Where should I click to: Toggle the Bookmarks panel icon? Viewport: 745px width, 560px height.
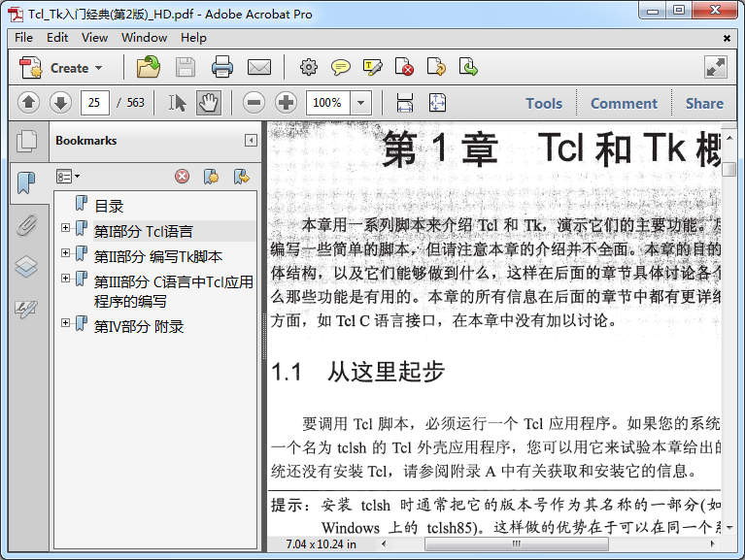(x=26, y=182)
